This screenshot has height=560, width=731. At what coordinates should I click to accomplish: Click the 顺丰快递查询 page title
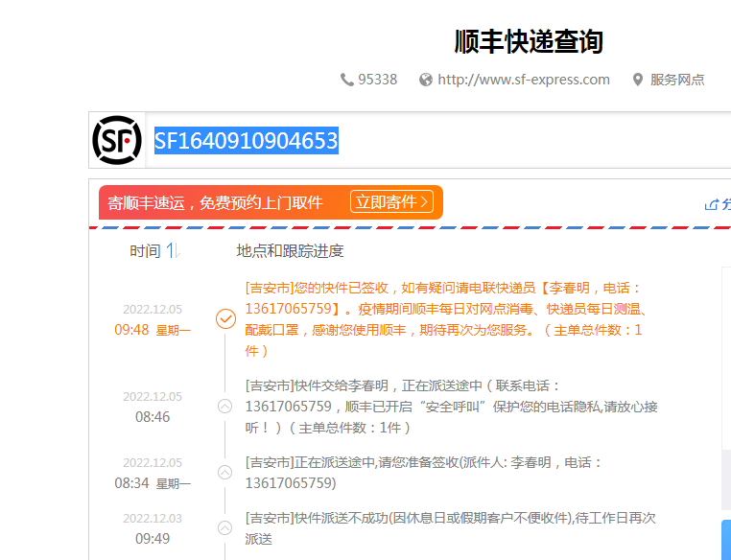coord(529,41)
